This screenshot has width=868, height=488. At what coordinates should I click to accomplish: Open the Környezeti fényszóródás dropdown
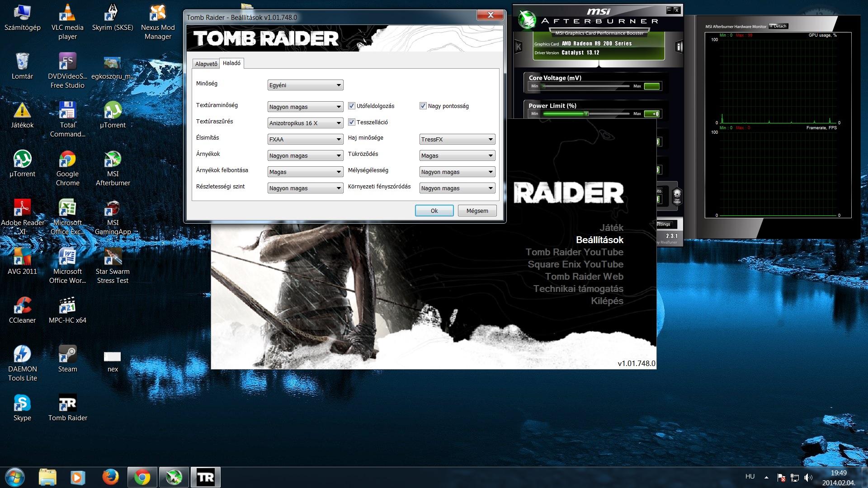coord(457,188)
